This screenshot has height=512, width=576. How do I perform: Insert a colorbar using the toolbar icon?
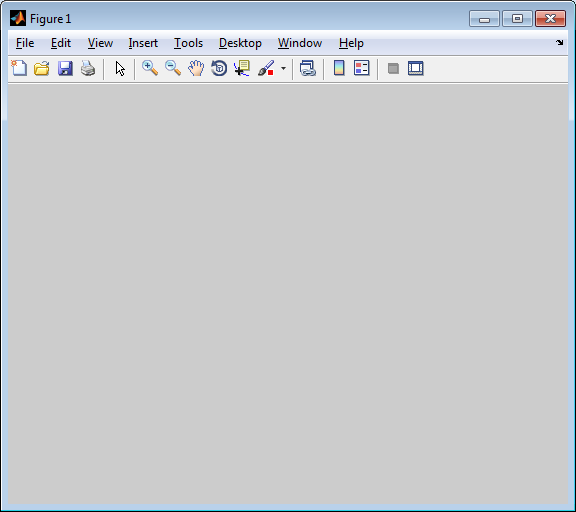coord(339,68)
